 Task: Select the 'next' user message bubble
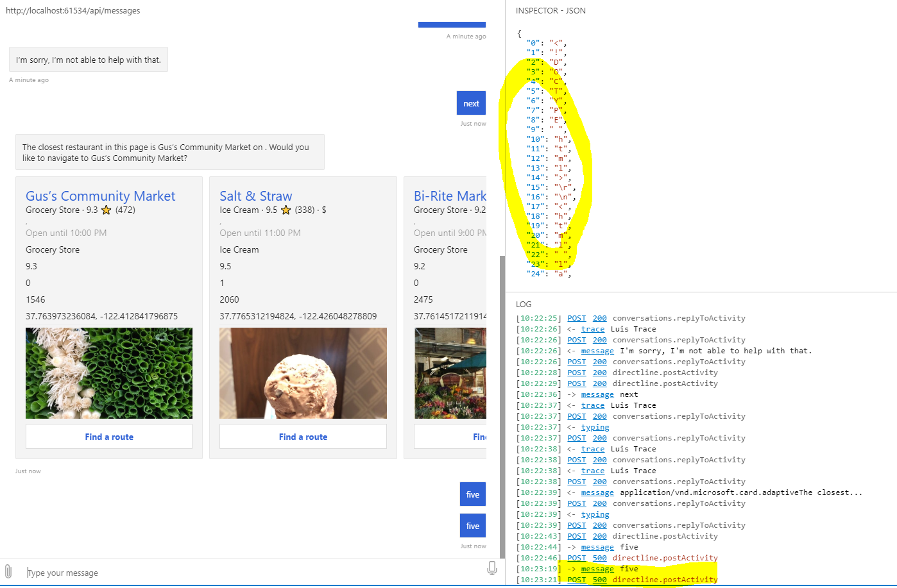471,103
